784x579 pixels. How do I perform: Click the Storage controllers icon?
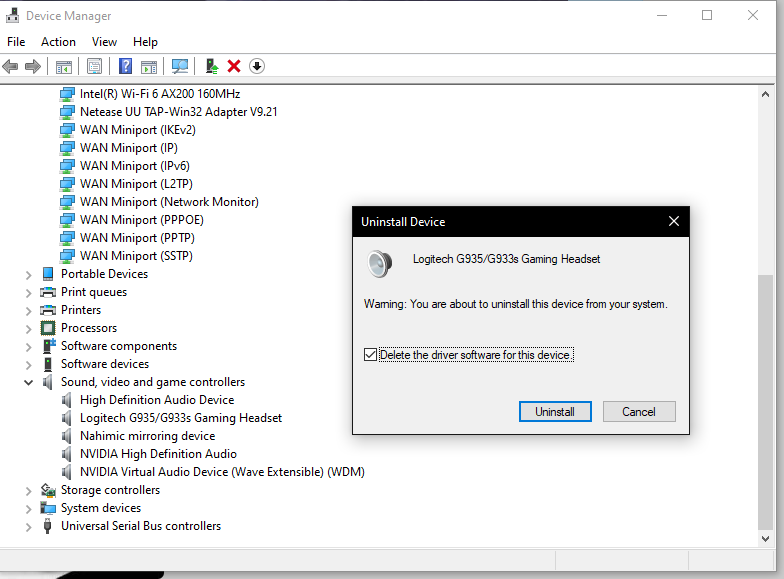48,490
